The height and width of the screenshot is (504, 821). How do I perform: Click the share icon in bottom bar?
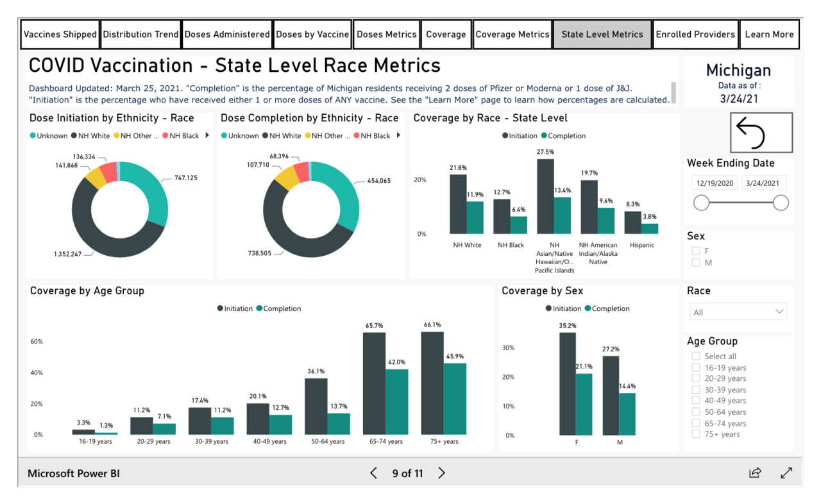(755, 473)
